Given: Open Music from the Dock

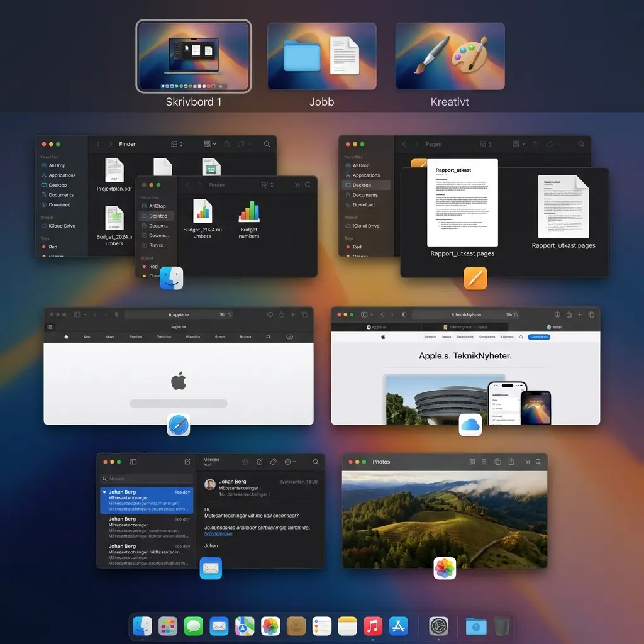Looking at the screenshot, I should (373, 626).
